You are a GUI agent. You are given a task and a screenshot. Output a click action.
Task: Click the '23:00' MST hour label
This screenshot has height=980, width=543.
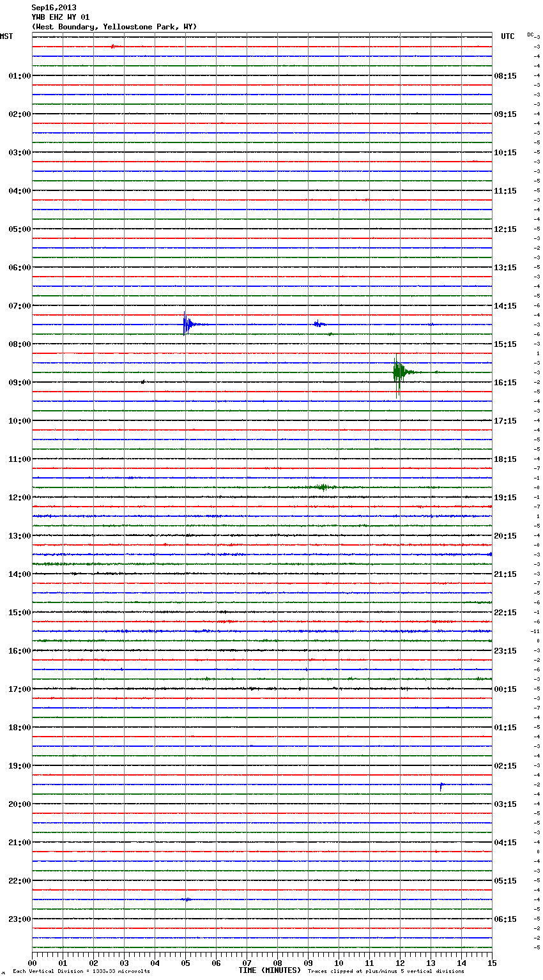pyautogui.click(x=19, y=919)
